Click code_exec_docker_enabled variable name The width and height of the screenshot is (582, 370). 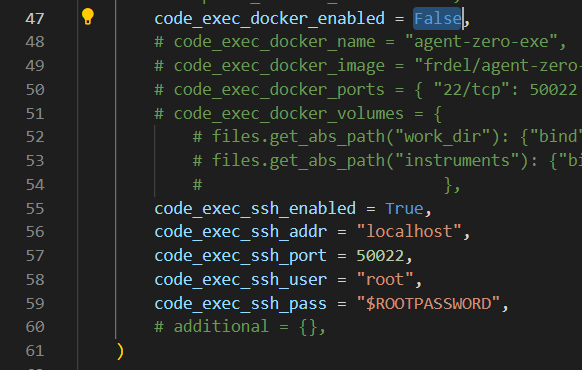click(x=269, y=19)
